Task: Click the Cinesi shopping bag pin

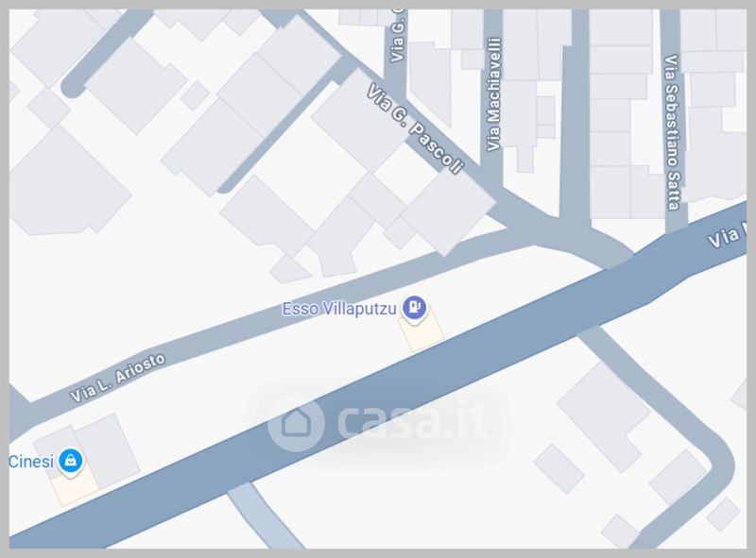Action: [70, 461]
